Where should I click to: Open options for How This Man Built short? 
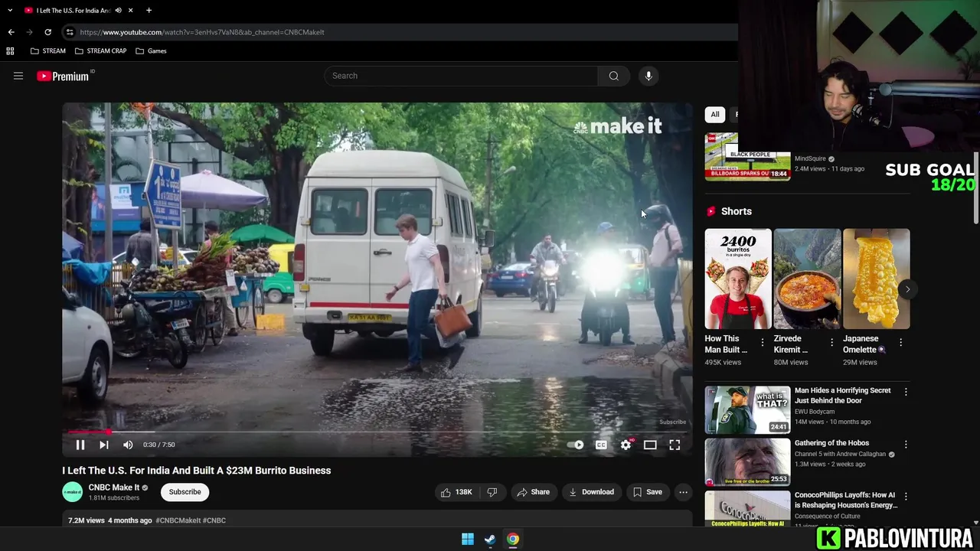pos(763,343)
